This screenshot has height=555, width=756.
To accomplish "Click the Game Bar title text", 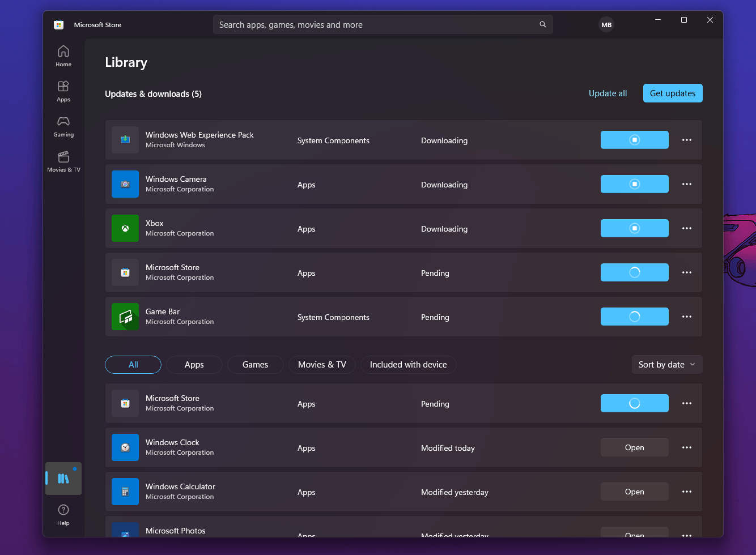I will [x=163, y=311].
